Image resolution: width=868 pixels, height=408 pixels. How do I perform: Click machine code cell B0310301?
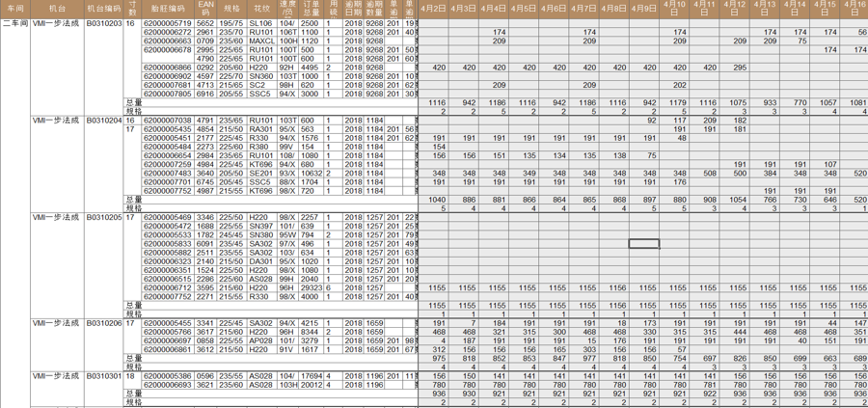(104, 376)
